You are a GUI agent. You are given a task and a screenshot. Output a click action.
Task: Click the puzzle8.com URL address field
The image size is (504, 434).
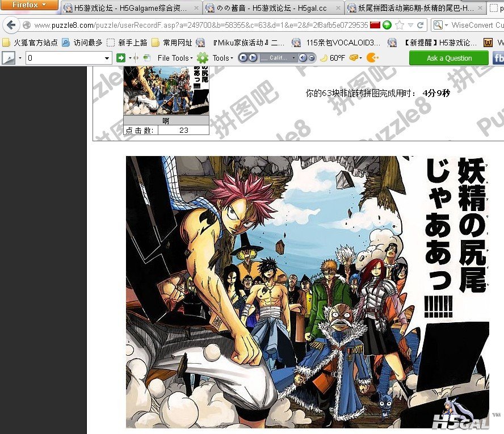[199, 26]
